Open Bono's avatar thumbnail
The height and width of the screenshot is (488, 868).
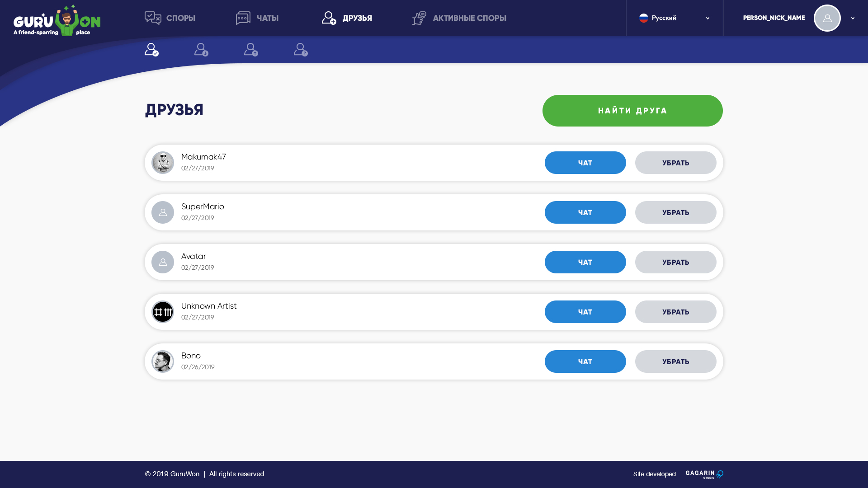tap(163, 361)
